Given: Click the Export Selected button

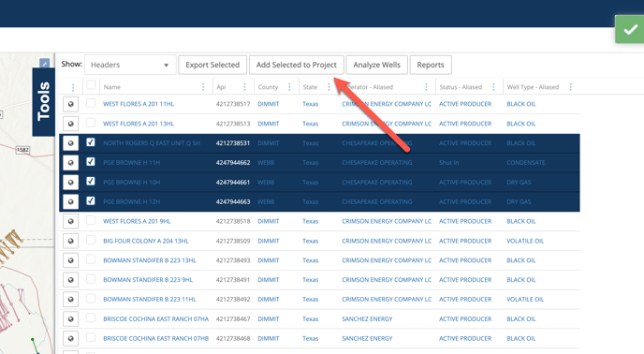Looking at the screenshot, I should tap(212, 65).
